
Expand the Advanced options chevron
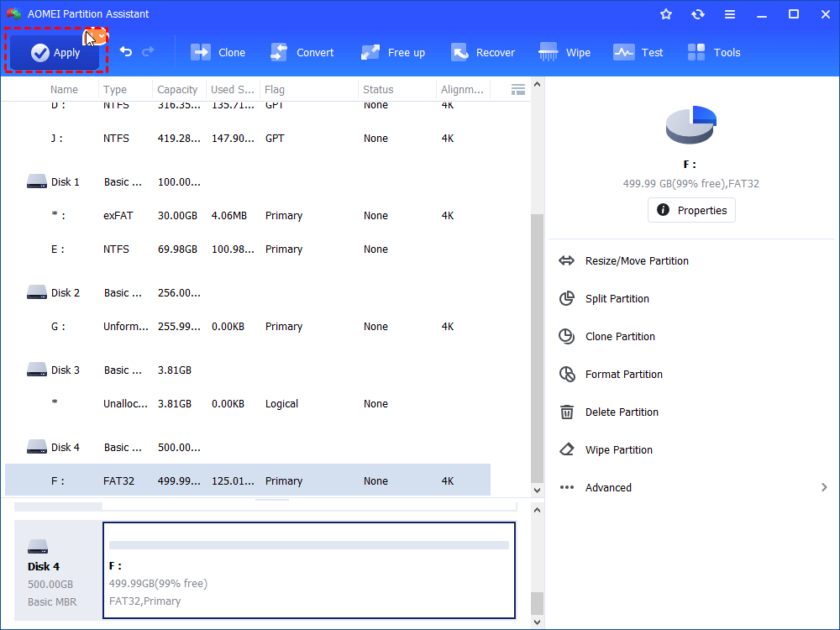(x=824, y=487)
